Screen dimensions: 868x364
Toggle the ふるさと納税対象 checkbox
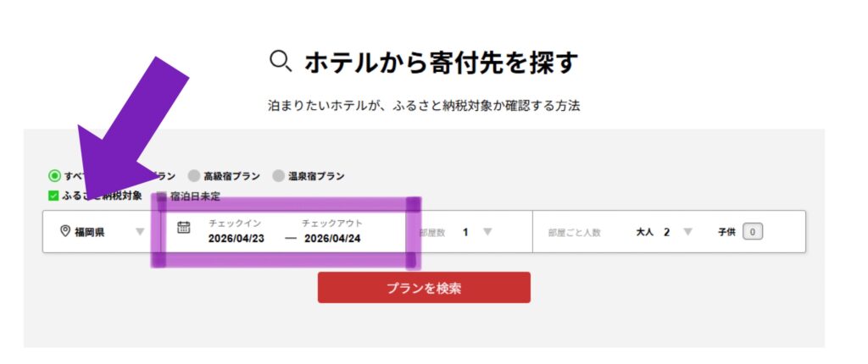coord(53,196)
